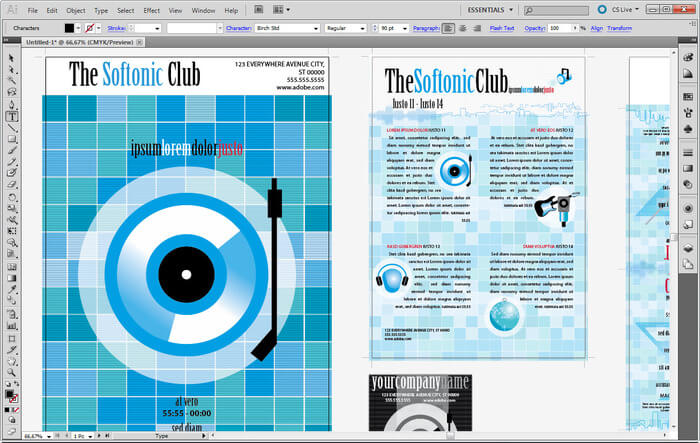Select the Paintbrush tool
This screenshot has height=443, width=700.
[12, 150]
